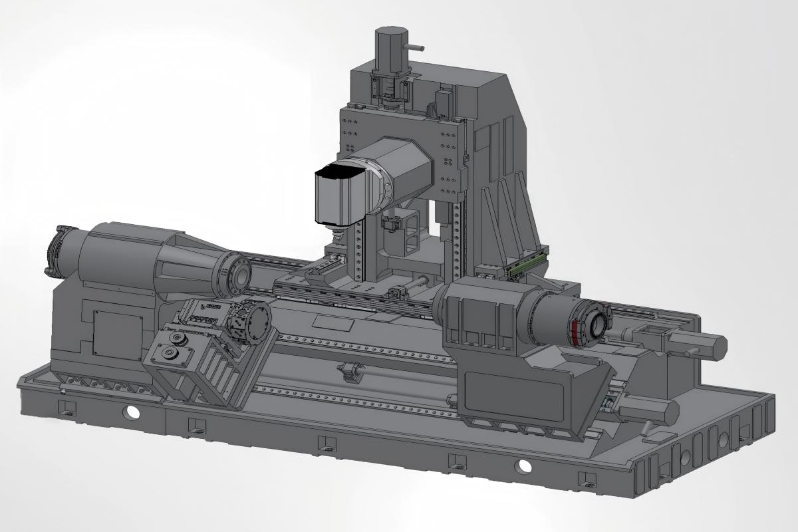The height and width of the screenshot is (532, 798).
Task: Click the milling spindle tool tip
Action: point(337,233)
